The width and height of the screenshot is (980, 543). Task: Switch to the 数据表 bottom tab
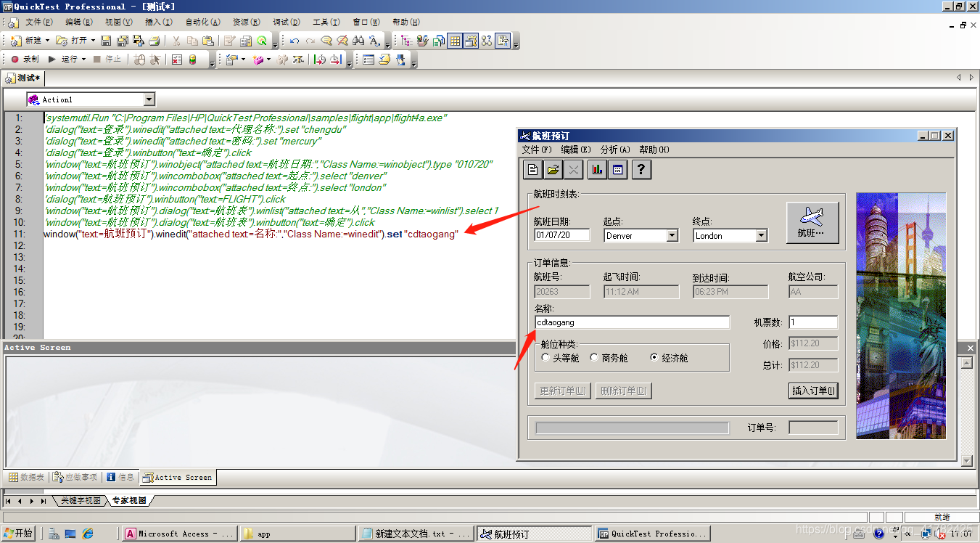click(26, 477)
